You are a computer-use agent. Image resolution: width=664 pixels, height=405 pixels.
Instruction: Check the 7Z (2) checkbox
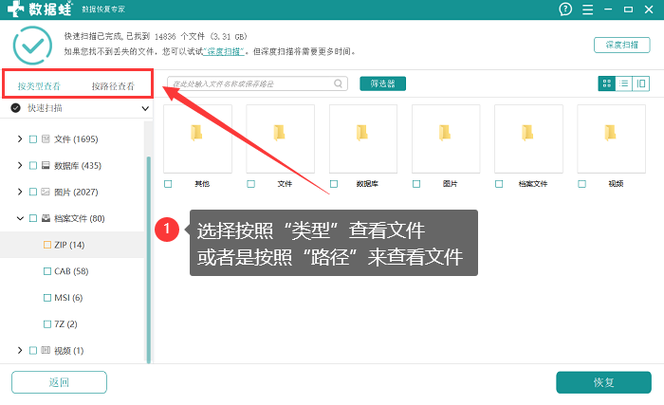pos(47,324)
